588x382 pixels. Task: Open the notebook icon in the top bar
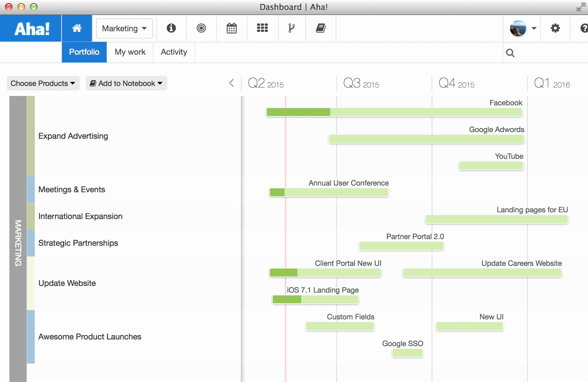tap(321, 28)
